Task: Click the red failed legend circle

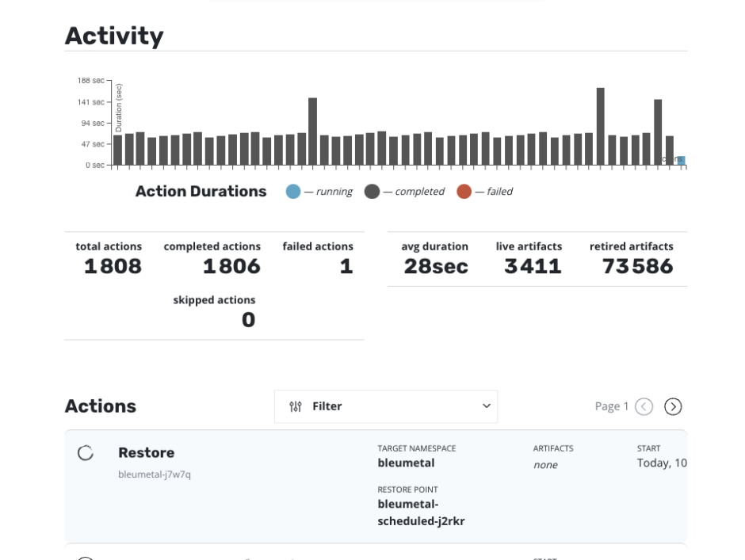Action: 464,192
